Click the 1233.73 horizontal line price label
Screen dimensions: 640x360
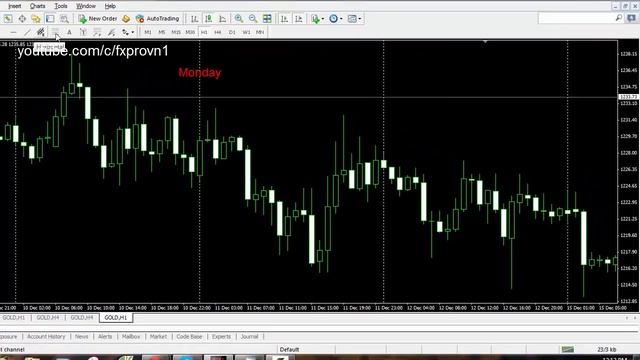pos(629,97)
